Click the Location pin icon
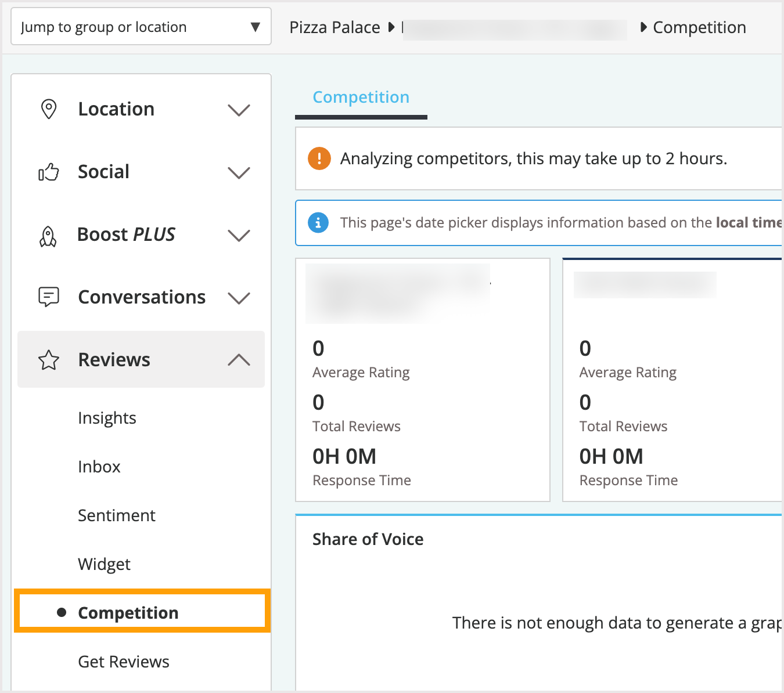This screenshot has height=693, width=784. pos(49,109)
